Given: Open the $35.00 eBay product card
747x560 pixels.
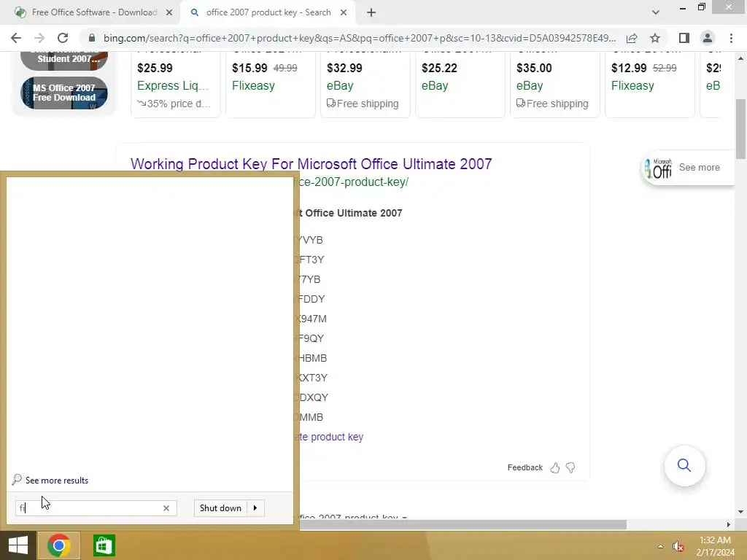Looking at the screenshot, I should (x=554, y=85).
